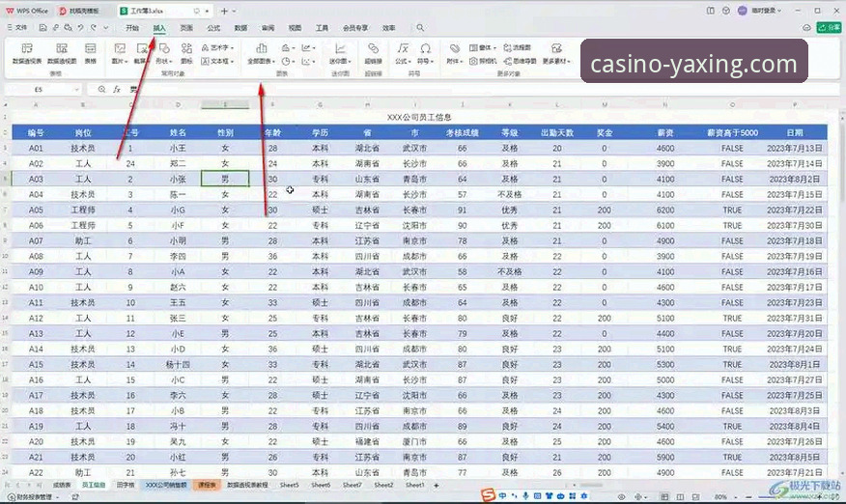Open the Shapes (形状) gallery

pos(164,53)
